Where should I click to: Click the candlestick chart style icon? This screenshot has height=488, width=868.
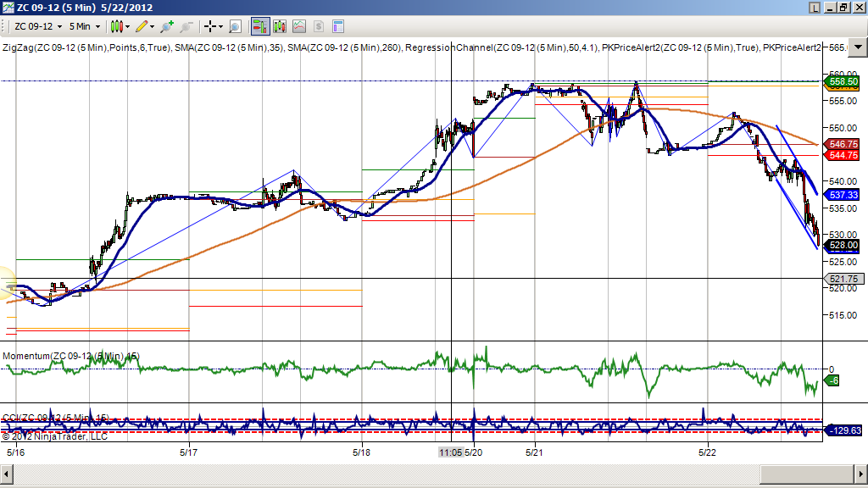click(x=116, y=26)
